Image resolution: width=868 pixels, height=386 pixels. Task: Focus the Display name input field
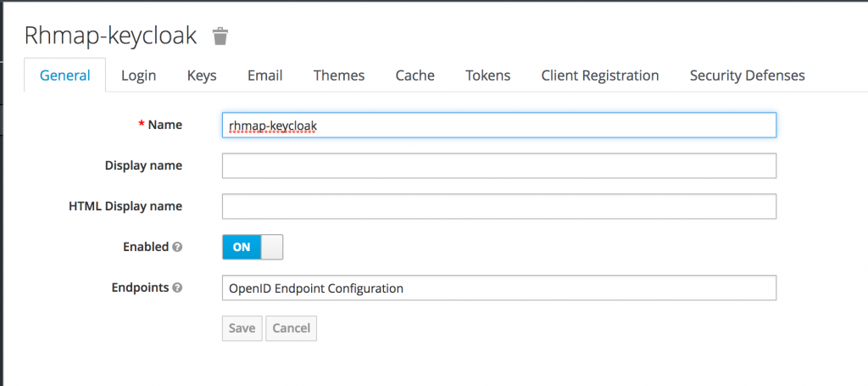click(x=498, y=165)
